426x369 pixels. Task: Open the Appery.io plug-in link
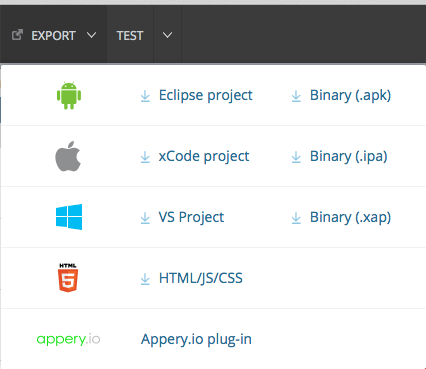(x=196, y=339)
